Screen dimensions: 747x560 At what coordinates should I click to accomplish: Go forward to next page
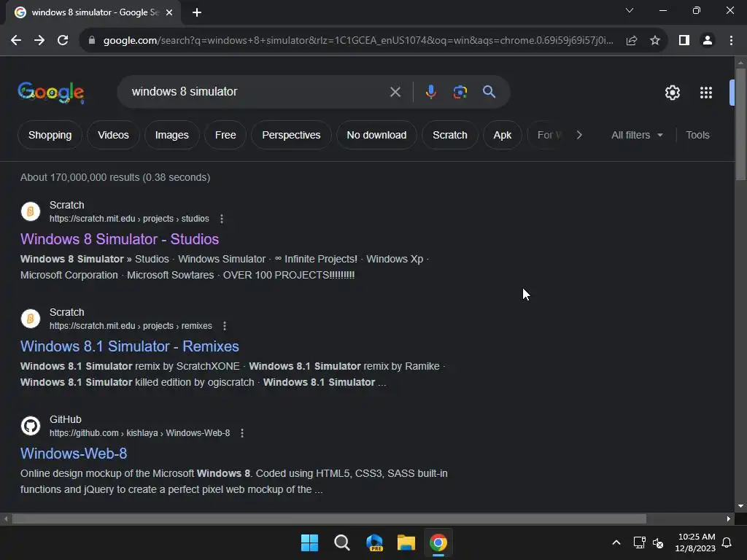(x=39, y=41)
